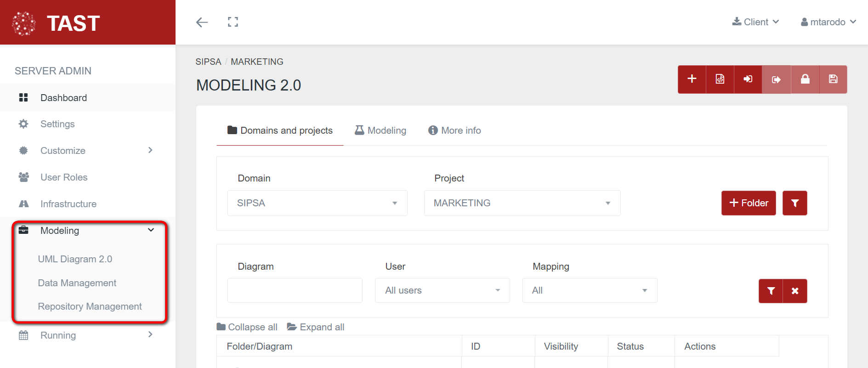Image resolution: width=868 pixels, height=368 pixels.
Task: Click the import arrow icon button
Action: pyautogui.click(x=748, y=79)
